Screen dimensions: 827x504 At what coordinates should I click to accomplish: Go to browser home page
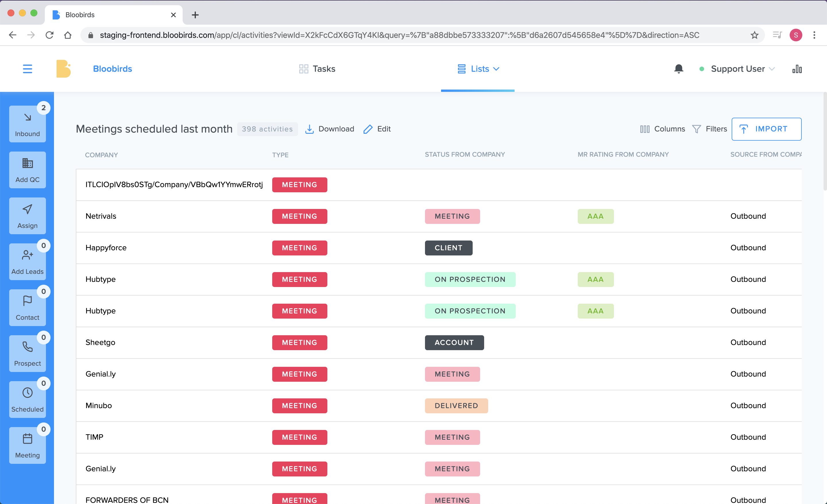point(68,35)
